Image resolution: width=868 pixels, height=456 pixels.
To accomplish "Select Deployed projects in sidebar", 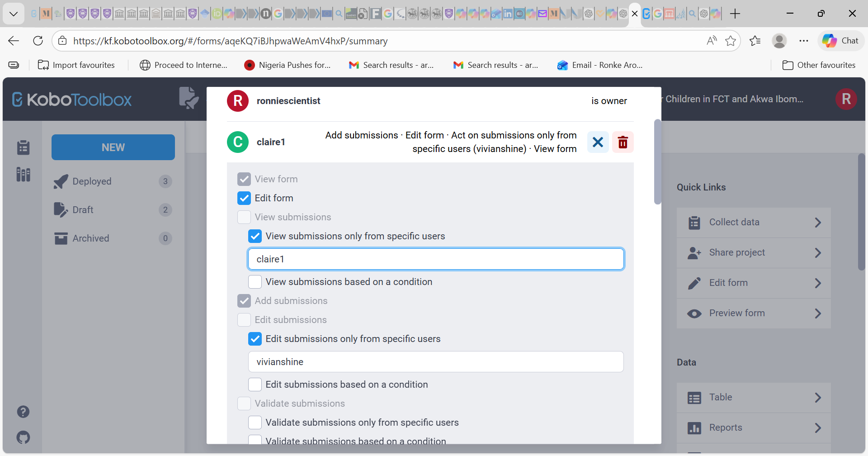I will click(x=92, y=181).
